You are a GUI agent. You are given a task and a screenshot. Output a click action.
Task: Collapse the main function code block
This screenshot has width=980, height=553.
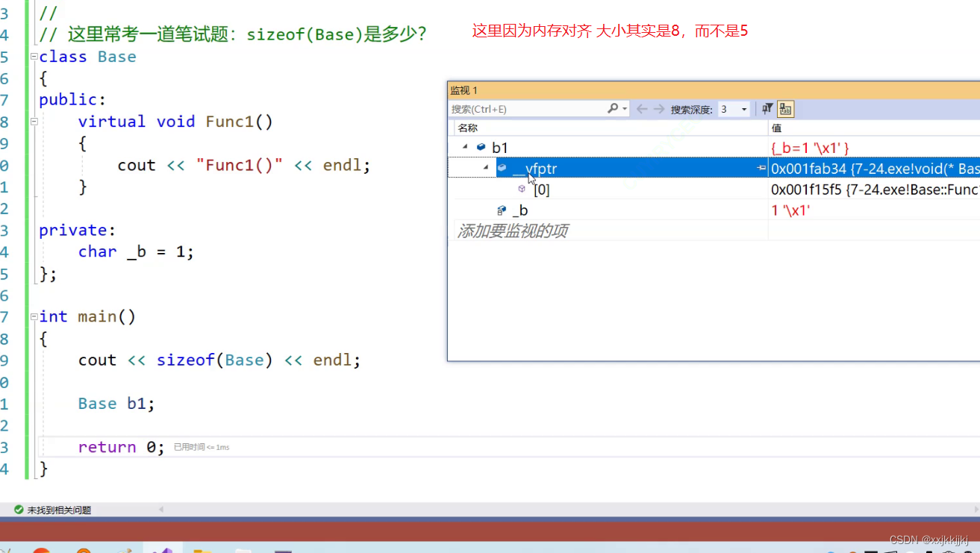[x=34, y=316]
